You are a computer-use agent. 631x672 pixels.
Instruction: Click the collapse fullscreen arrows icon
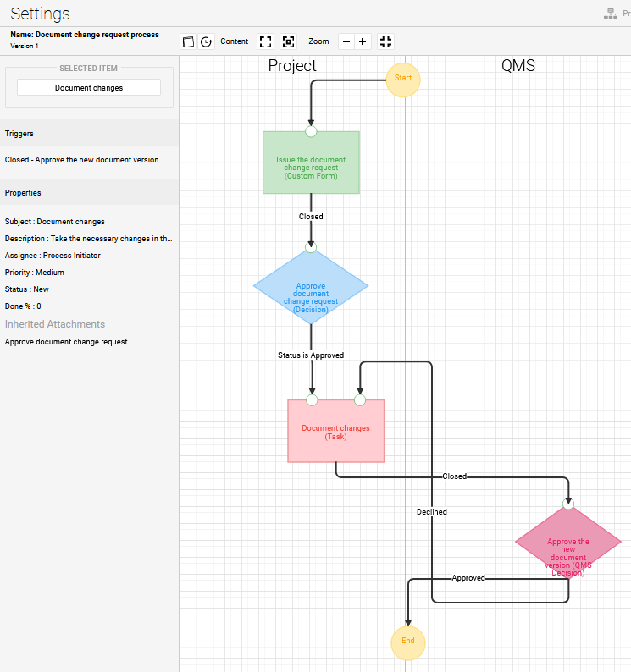coord(385,41)
